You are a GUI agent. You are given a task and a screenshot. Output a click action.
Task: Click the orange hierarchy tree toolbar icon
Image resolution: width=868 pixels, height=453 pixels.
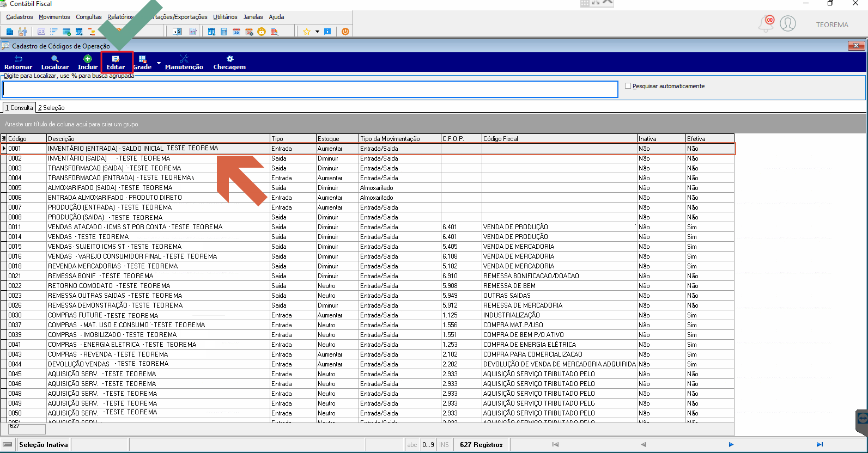(92, 32)
